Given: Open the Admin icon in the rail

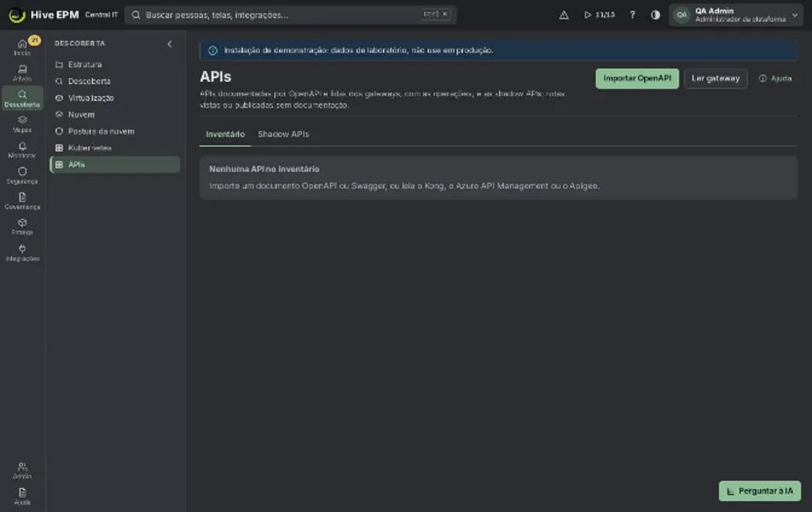Looking at the screenshot, I should (22, 470).
